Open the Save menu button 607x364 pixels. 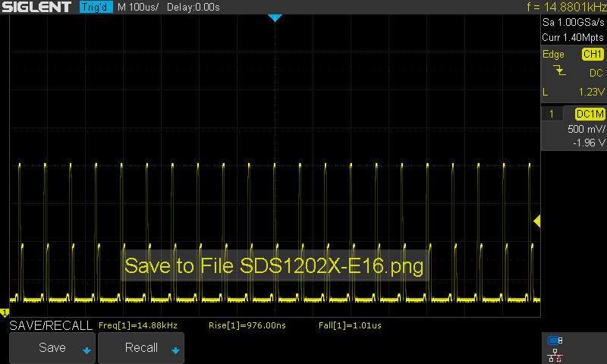52,348
